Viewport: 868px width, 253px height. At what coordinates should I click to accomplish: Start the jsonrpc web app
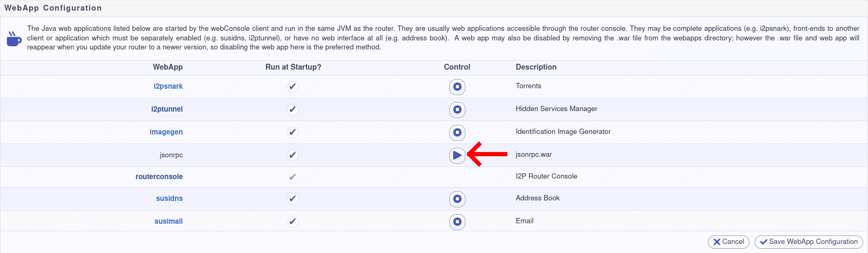coord(457,155)
